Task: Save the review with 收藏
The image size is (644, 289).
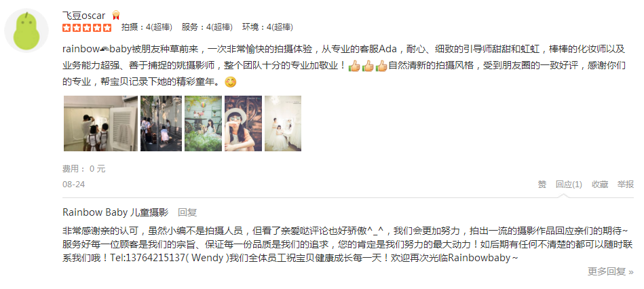Action: pyautogui.click(x=600, y=185)
